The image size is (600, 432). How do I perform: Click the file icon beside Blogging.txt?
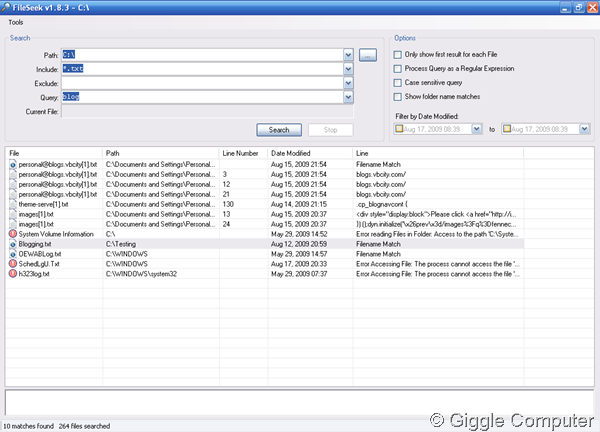coord(13,244)
